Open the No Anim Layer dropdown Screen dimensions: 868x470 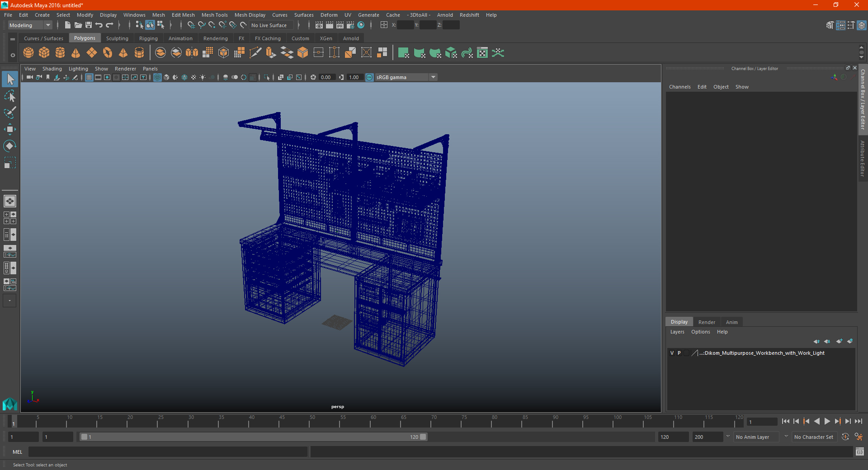(x=756, y=437)
